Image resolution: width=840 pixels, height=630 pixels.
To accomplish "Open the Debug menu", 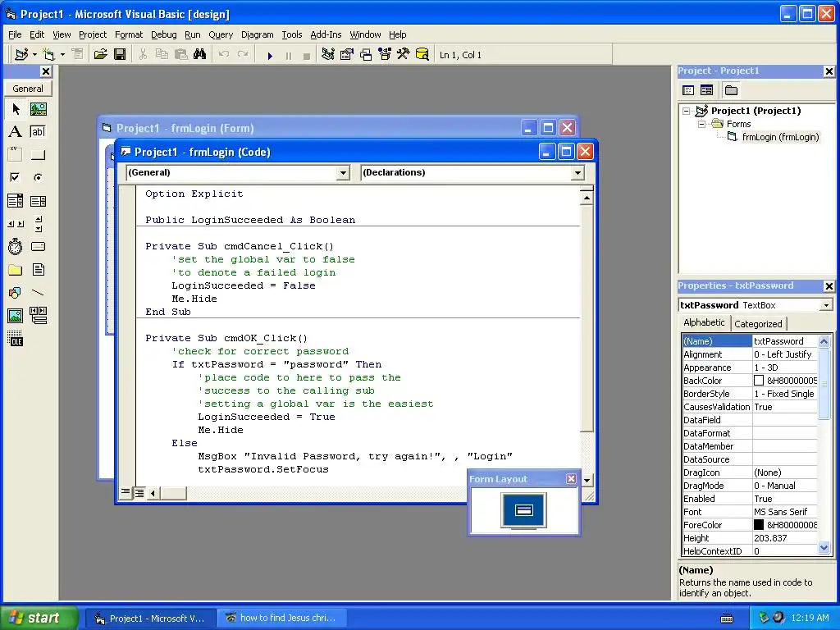I will coord(163,34).
